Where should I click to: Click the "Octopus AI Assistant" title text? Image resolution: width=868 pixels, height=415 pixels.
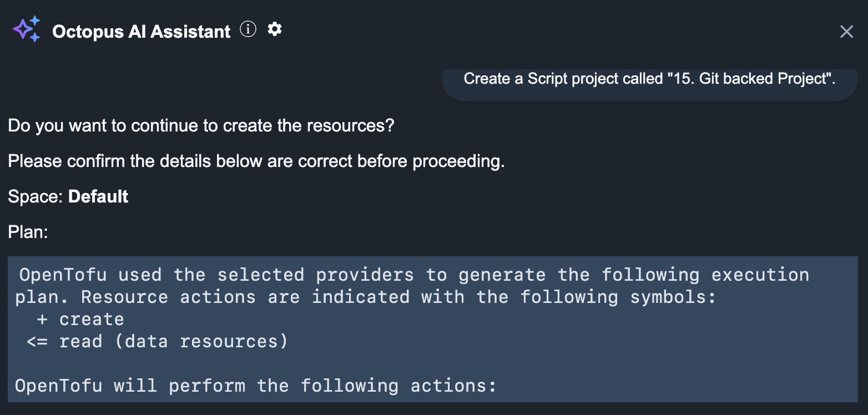pos(141,31)
